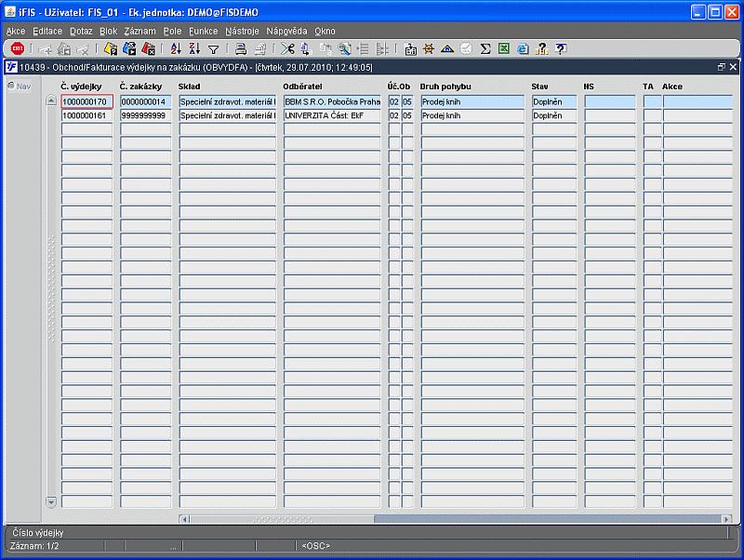
Task: Click the greyed round clock icon
Action: [x=467, y=48]
